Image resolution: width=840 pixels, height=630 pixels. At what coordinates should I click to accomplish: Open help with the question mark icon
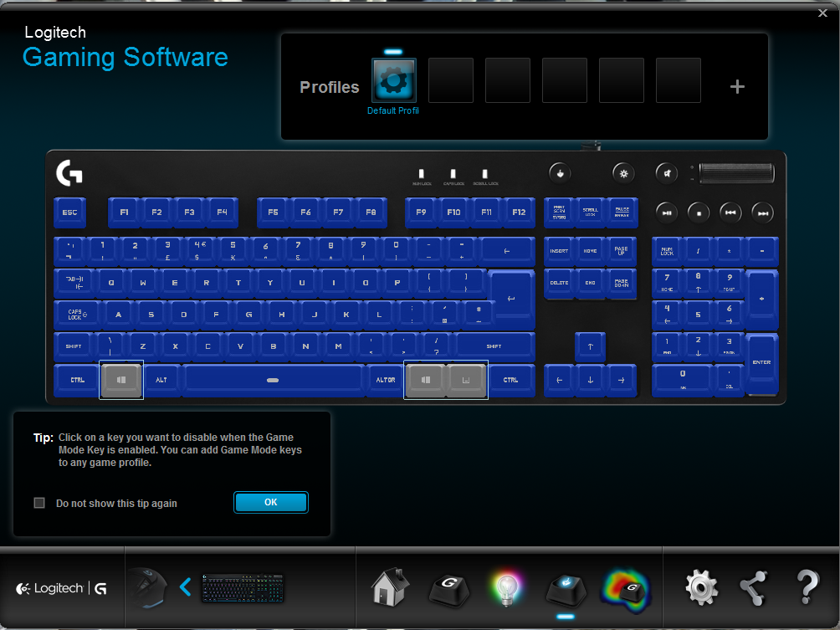pos(807,588)
